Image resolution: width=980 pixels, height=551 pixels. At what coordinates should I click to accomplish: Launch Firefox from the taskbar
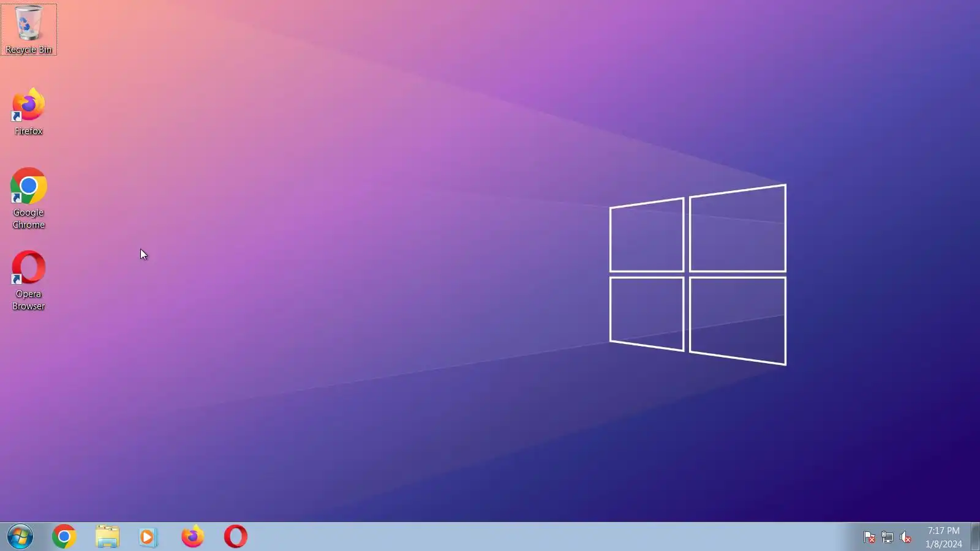192,536
